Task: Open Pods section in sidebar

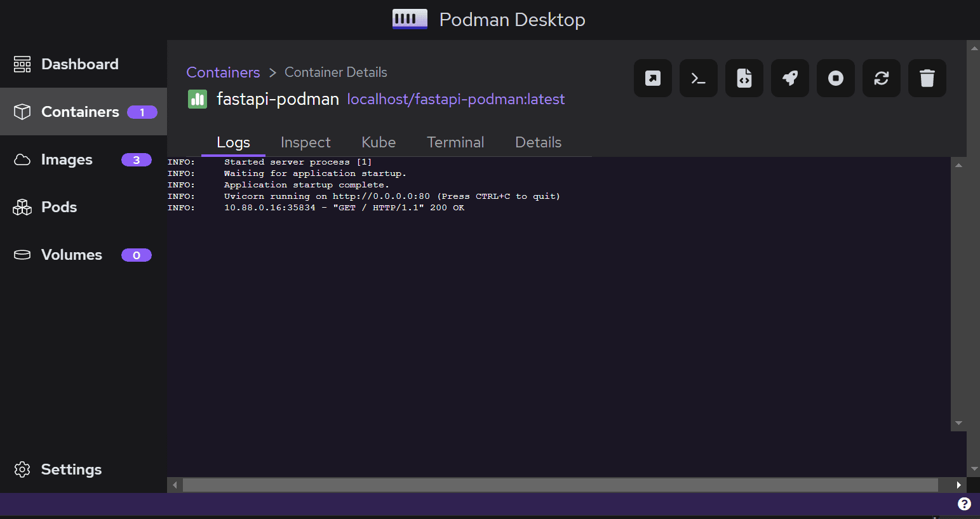Action: point(83,207)
